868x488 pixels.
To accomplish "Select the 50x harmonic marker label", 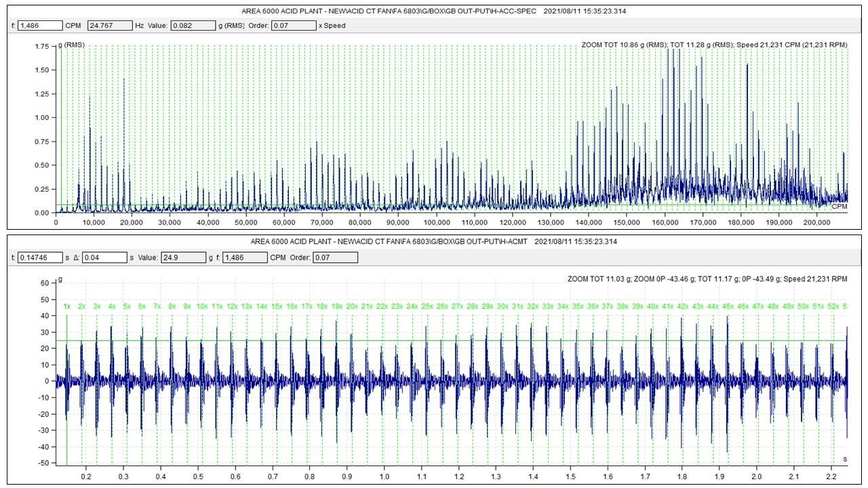I will click(x=804, y=306).
